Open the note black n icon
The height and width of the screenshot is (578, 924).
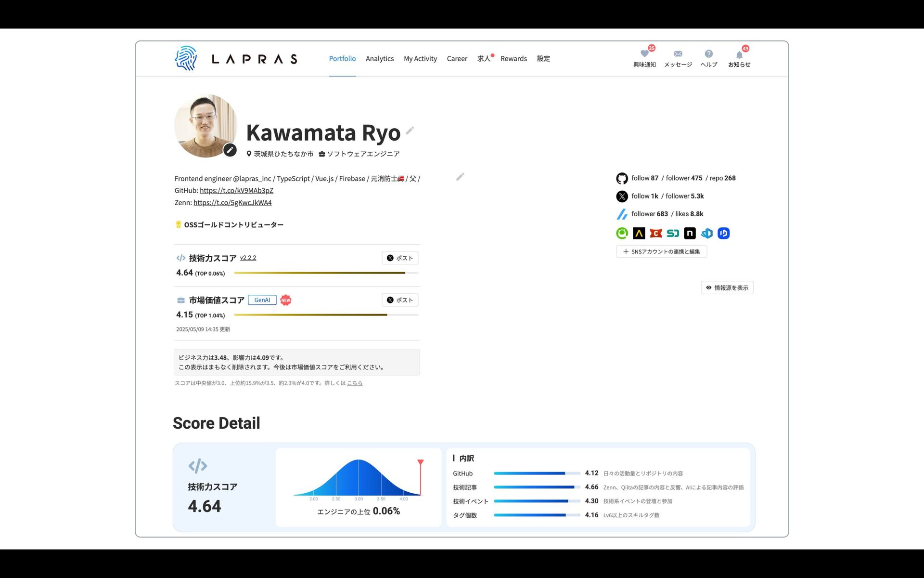pyautogui.click(x=690, y=234)
